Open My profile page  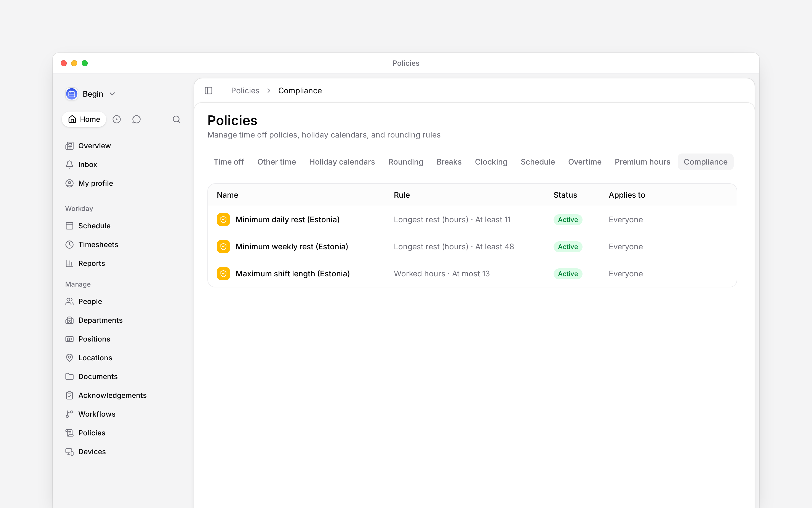click(96, 183)
